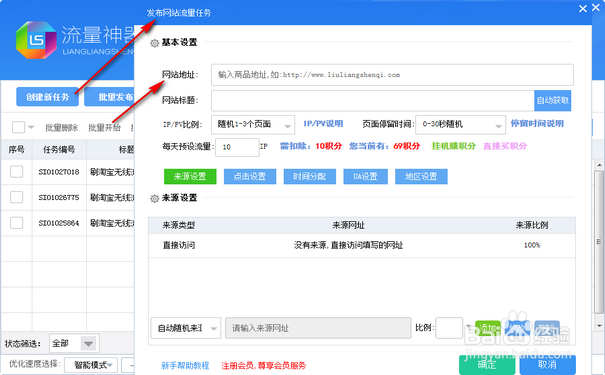Toggle the select-all checkbox above 序号
This screenshot has width=605, height=375.
18,127
